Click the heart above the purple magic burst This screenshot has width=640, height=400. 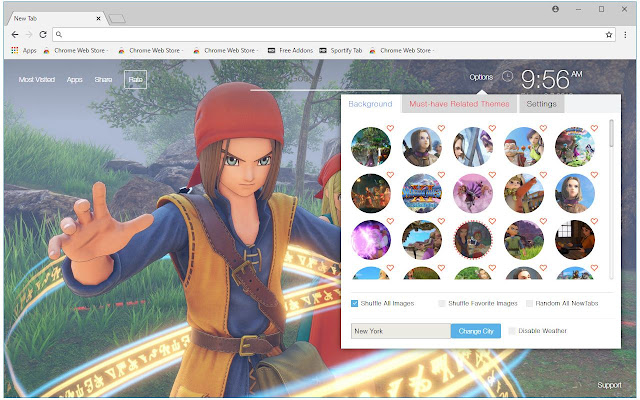[x=390, y=221]
